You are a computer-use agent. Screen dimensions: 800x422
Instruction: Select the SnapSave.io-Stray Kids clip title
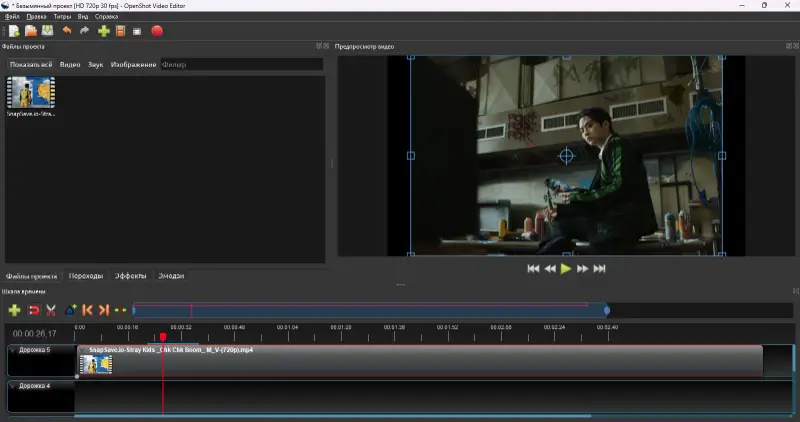point(171,350)
